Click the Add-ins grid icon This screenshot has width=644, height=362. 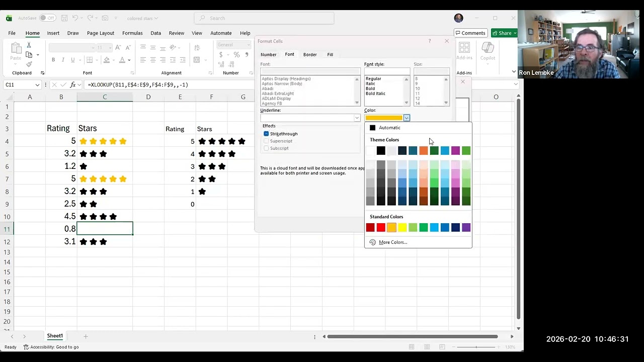[464, 48]
